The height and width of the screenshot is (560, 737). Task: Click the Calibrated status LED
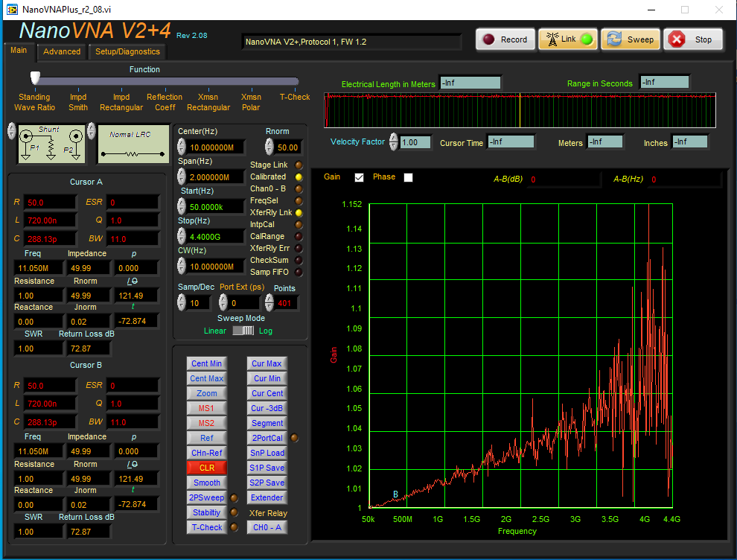coord(299,177)
